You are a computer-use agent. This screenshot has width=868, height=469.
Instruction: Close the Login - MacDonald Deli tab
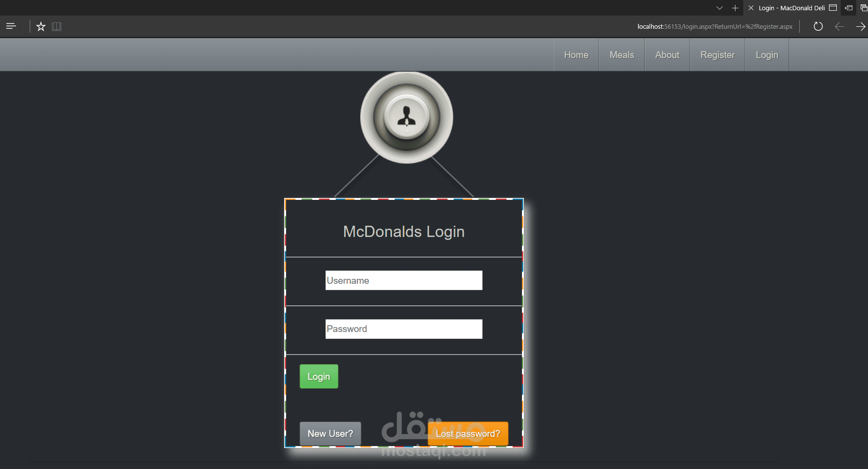click(751, 8)
